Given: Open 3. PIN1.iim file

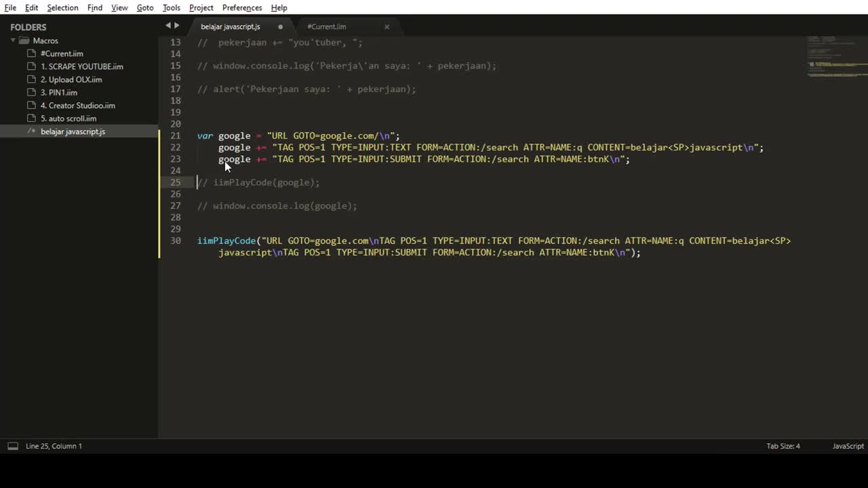Looking at the screenshot, I should (x=59, y=92).
